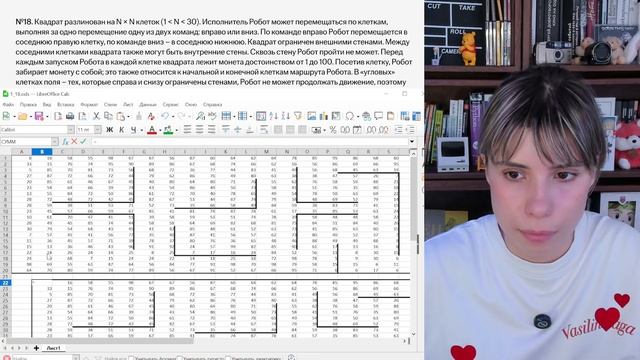
Task: Click the Insert columns icon
Action: click(x=242, y=116)
